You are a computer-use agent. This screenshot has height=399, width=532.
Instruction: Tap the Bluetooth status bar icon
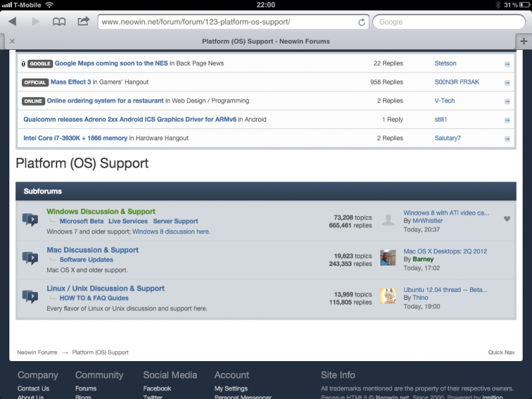coord(497,5)
